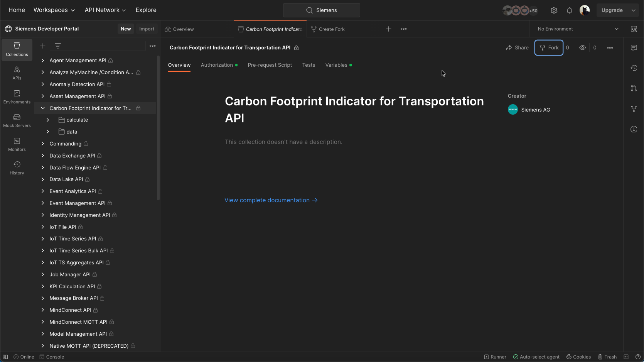Open the Environments sidebar panel
644x362 pixels.
[x=17, y=97]
